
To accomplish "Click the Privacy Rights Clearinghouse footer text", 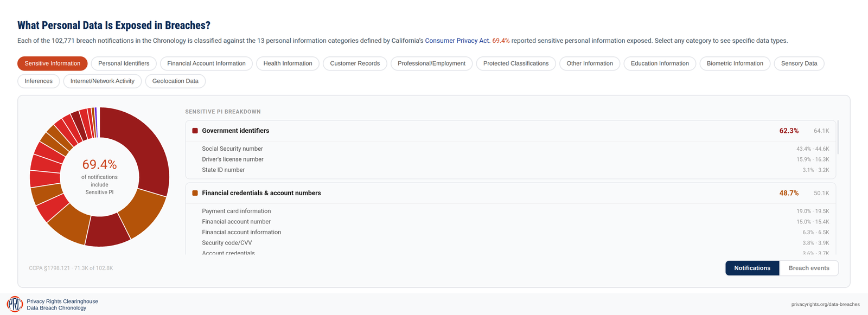I will (x=62, y=301).
